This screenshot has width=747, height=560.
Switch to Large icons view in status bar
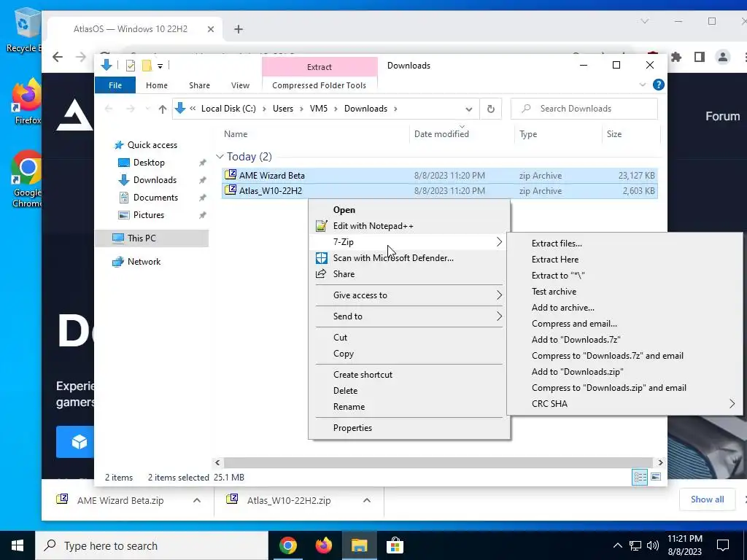656,477
